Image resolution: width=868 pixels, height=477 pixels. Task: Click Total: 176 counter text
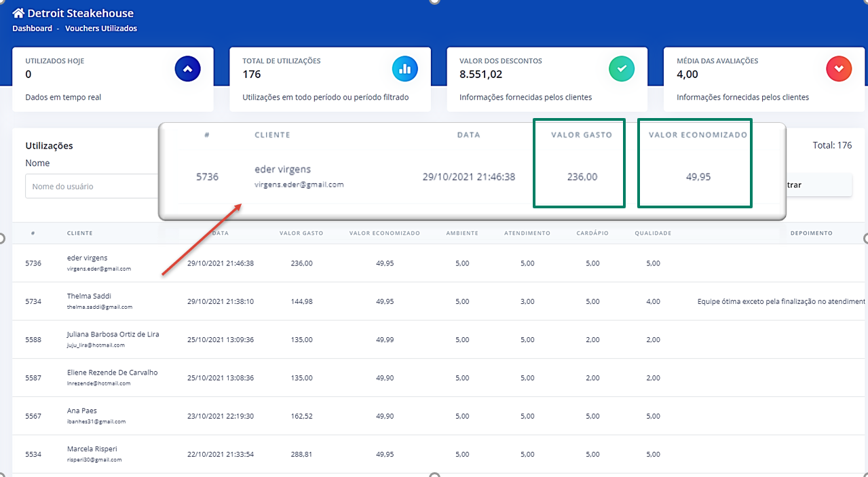click(x=832, y=145)
